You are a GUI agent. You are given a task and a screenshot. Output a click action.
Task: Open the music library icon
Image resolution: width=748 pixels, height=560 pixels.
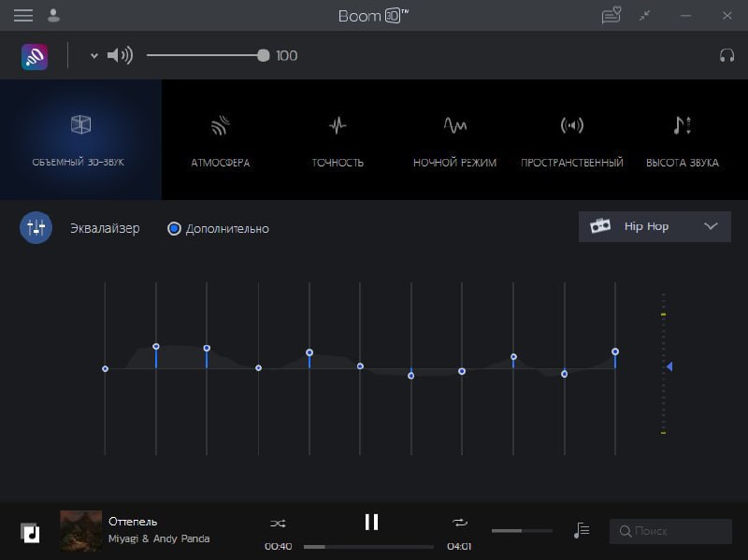30,533
